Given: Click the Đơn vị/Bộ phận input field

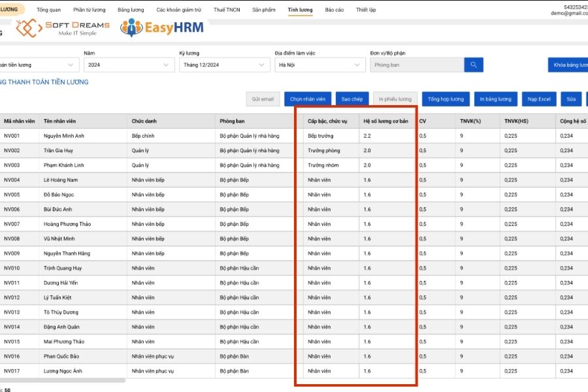Looking at the screenshot, I should coord(417,65).
